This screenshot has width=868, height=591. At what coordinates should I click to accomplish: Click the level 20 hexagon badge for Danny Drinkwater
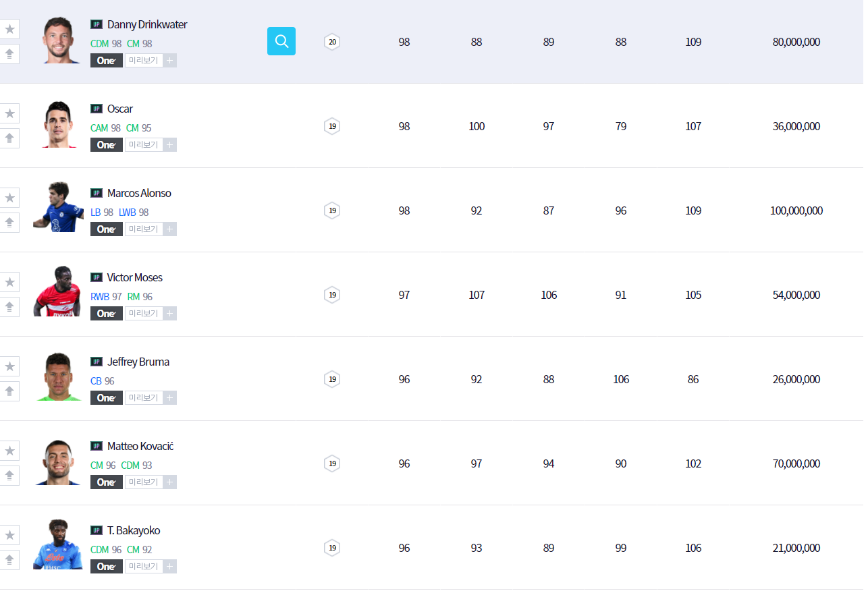point(331,42)
